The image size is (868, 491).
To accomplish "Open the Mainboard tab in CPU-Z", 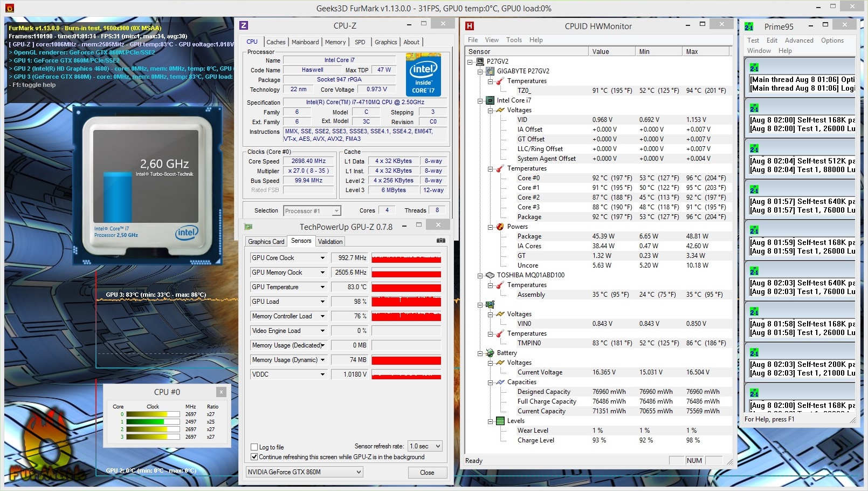I will click(305, 42).
